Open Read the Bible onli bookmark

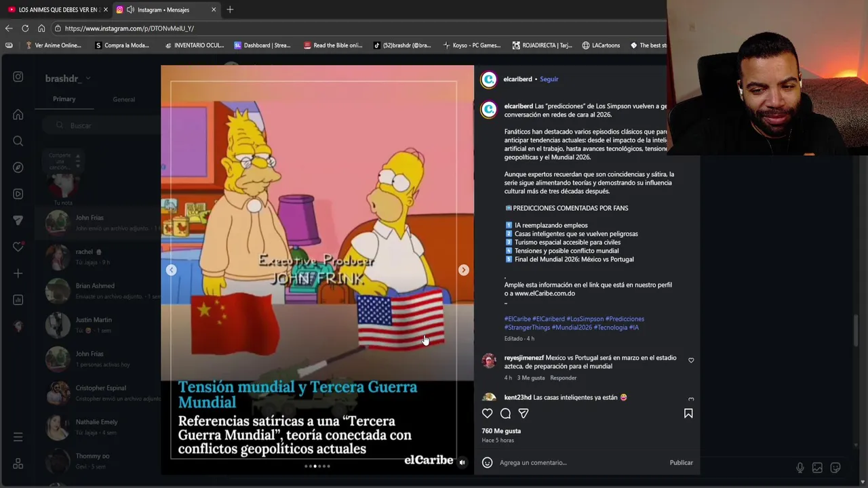click(333, 45)
